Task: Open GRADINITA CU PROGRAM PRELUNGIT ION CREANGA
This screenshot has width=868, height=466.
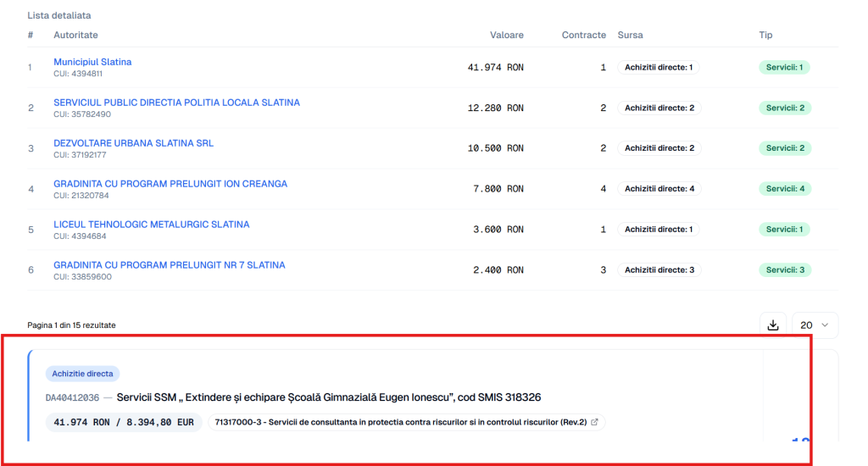Action: [x=170, y=184]
